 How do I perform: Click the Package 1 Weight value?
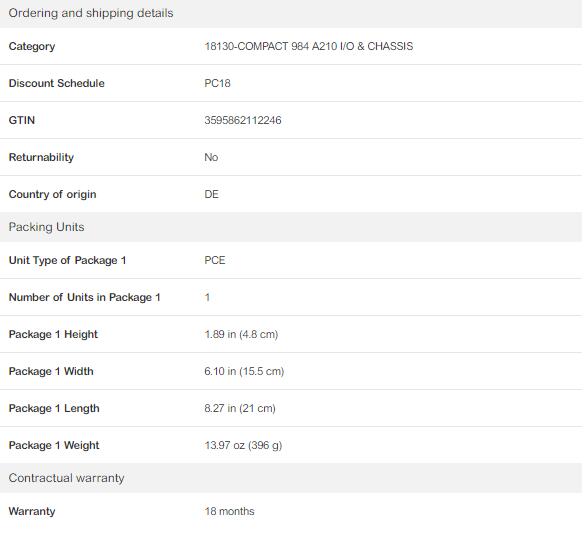pos(243,445)
